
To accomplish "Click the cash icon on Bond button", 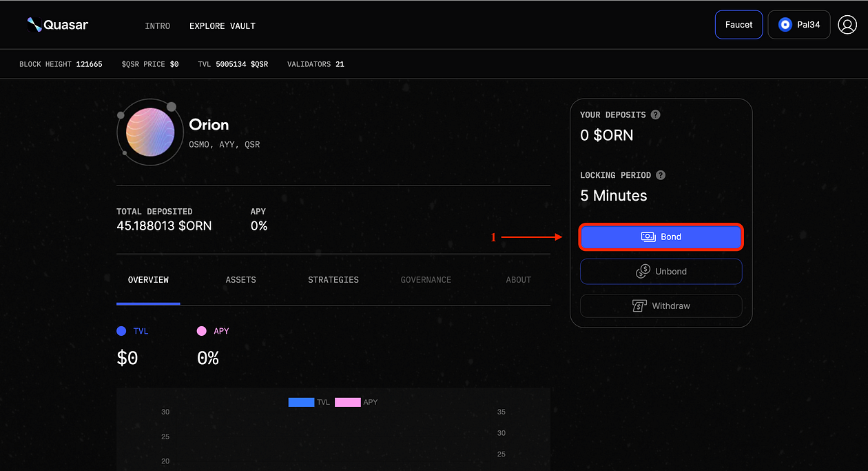I will pyautogui.click(x=648, y=237).
